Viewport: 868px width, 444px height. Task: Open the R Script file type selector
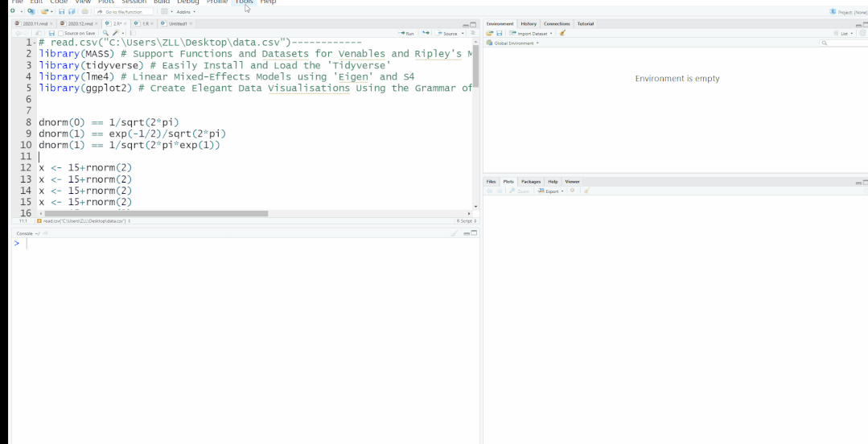(x=466, y=221)
